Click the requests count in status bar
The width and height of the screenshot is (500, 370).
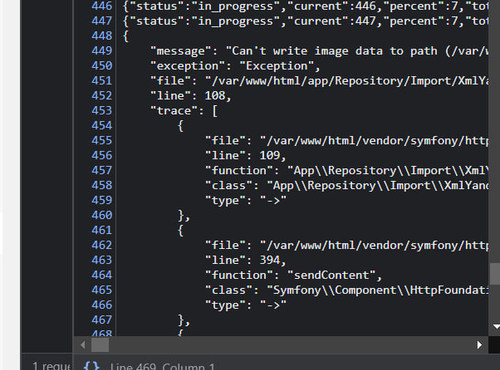click(52, 366)
